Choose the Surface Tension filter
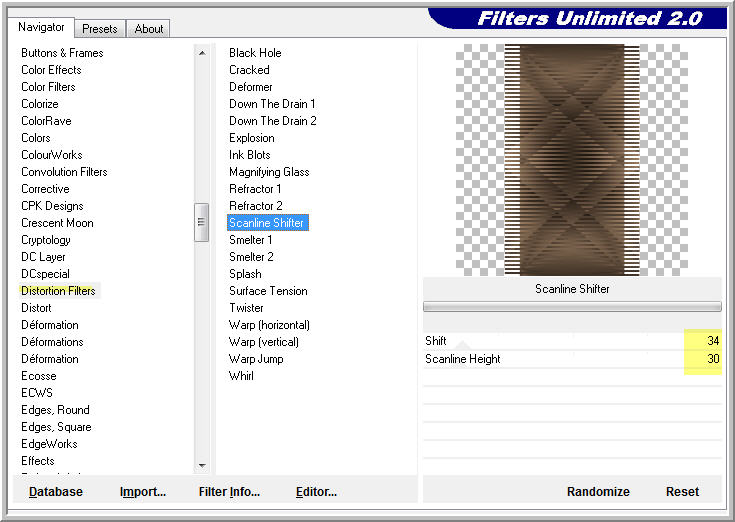735x522 pixels. pyautogui.click(x=268, y=291)
